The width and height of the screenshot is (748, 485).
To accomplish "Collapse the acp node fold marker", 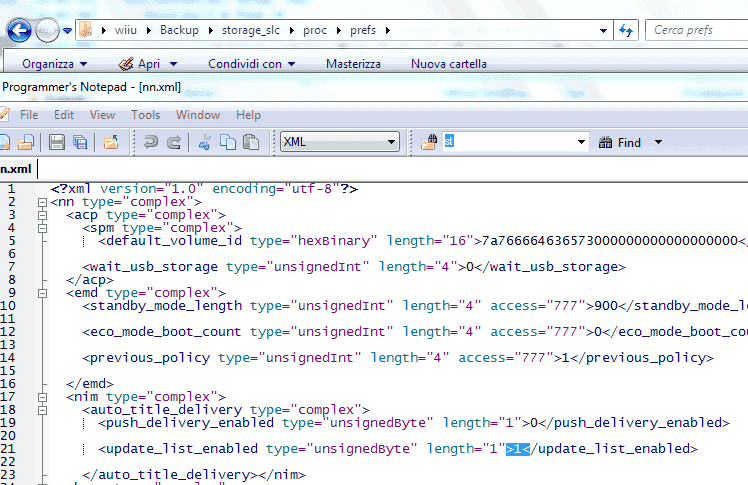I will [x=42, y=215].
